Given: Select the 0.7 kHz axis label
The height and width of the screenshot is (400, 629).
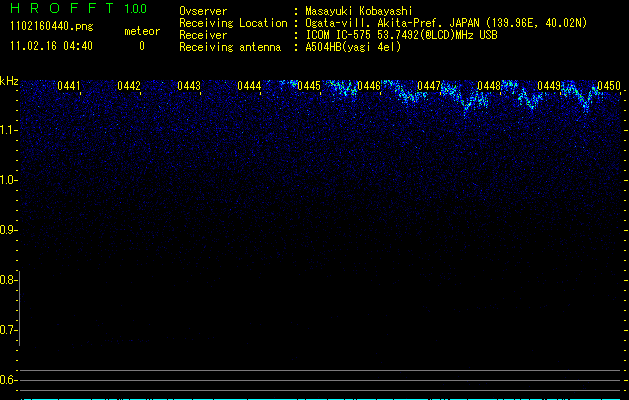Looking at the screenshot, I should click(9, 330).
